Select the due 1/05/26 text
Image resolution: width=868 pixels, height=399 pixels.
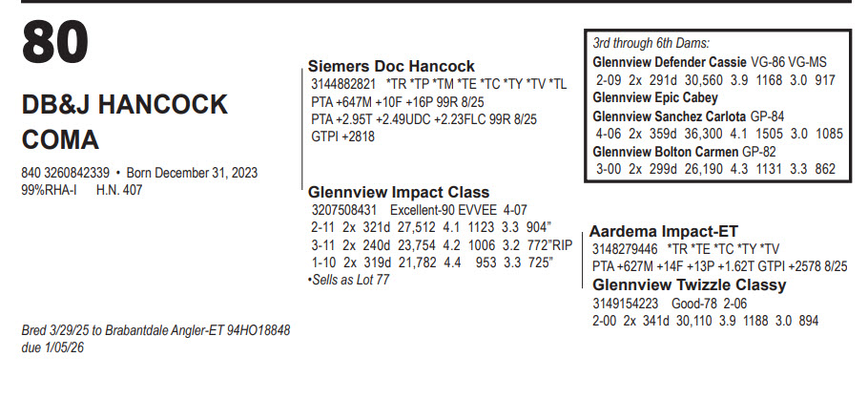point(53,347)
